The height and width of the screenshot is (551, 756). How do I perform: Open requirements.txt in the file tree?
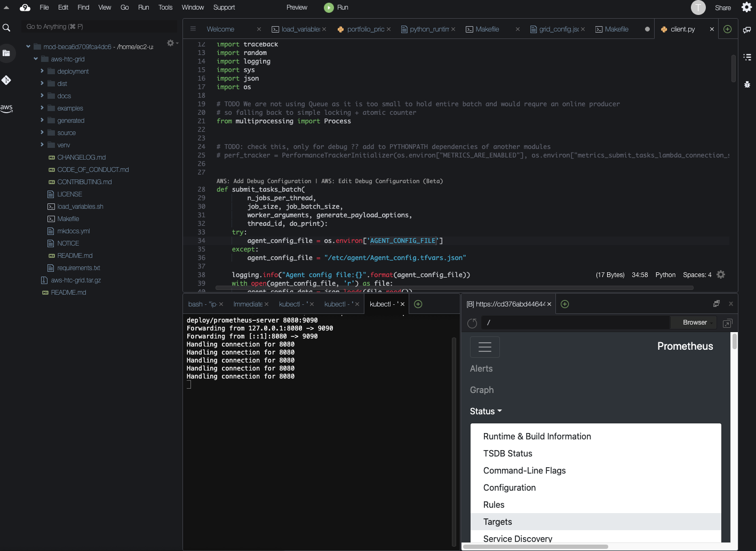click(78, 268)
